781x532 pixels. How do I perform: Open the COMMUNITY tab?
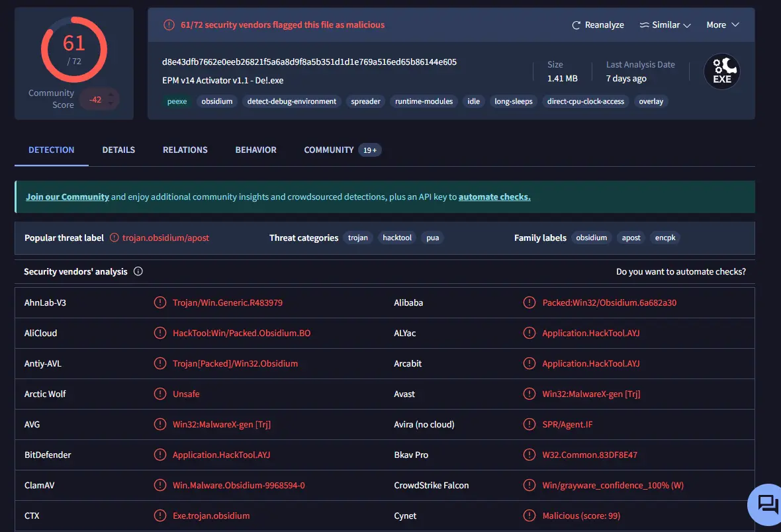coord(329,150)
